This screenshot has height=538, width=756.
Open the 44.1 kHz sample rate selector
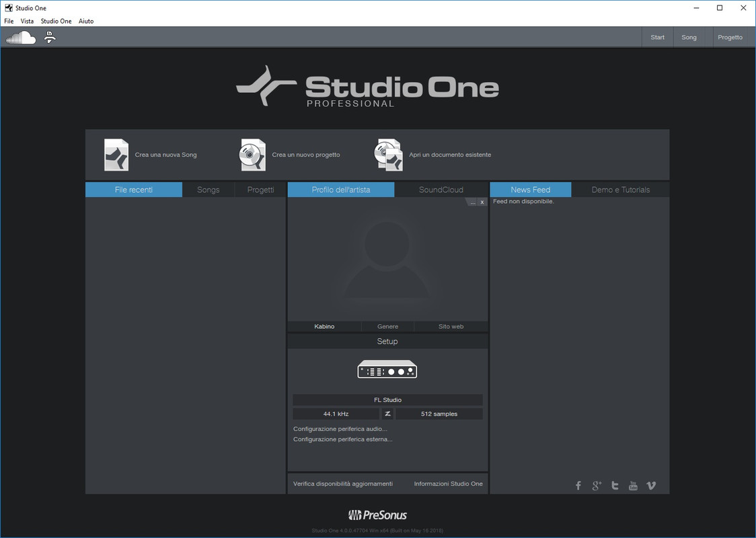point(336,414)
